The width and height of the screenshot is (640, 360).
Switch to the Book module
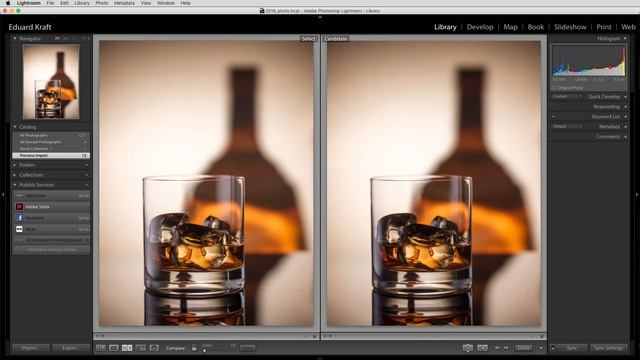(x=536, y=27)
